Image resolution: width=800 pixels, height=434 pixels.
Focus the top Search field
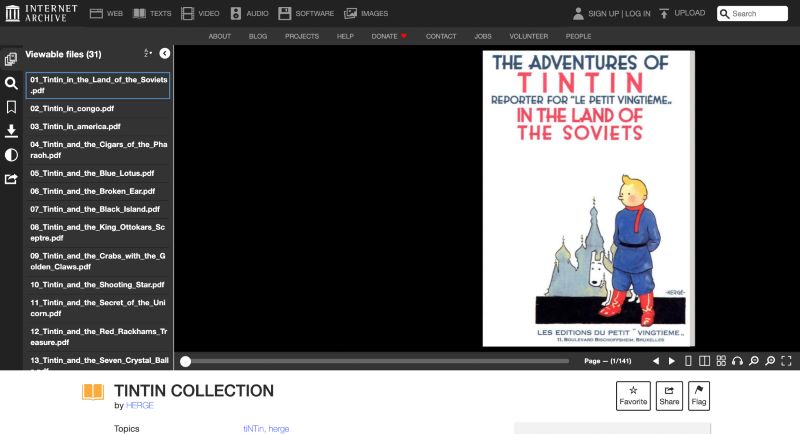coord(752,14)
